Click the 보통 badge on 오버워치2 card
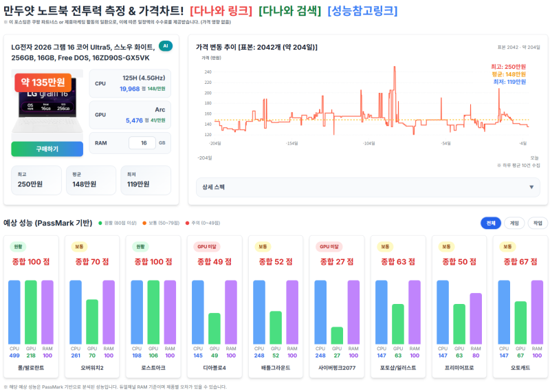Image resolution: width=550 pixels, height=392 pixels. pyautogui.click(x=79, y=247)
